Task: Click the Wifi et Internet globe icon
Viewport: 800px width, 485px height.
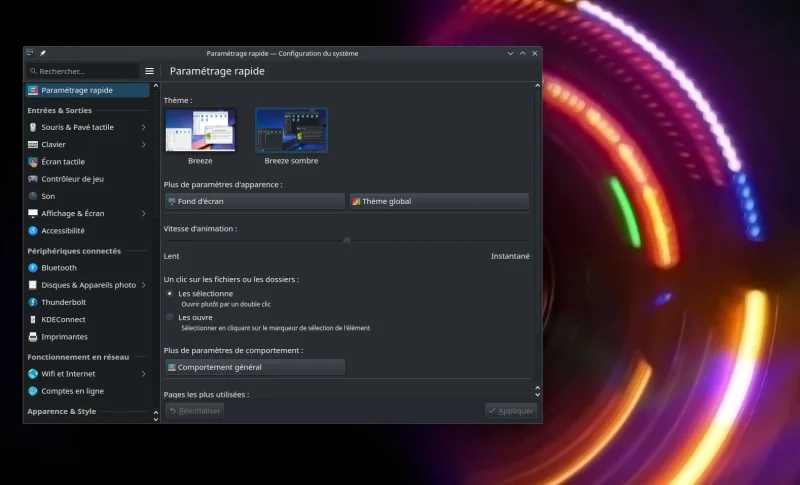Action: coord(33,374)
